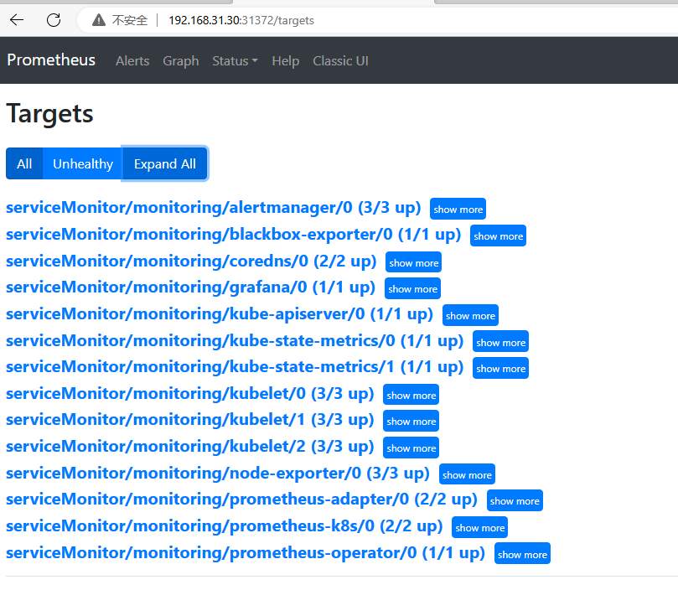This screenshot has width=678, height=616.
Task: Open the kubelet/0 target group link
Action: point(189,393)
